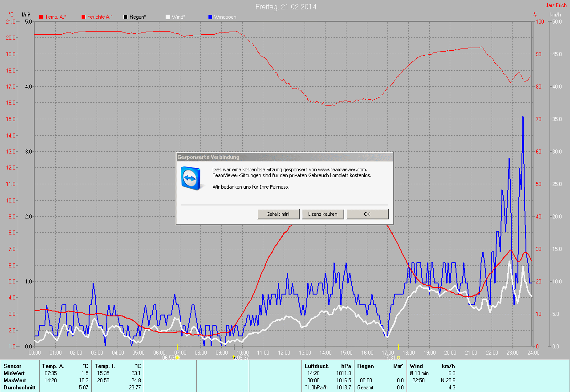Image resolution: width=570 pixels, height=392 pixels.
Task: Click the '24:00' label on the time axis
Action: point(533,353)
